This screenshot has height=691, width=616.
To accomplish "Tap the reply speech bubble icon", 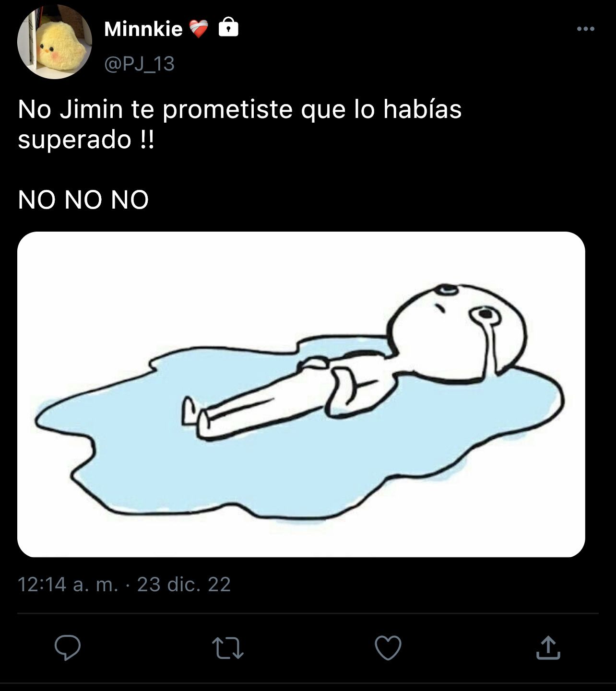I will point(68,648).
